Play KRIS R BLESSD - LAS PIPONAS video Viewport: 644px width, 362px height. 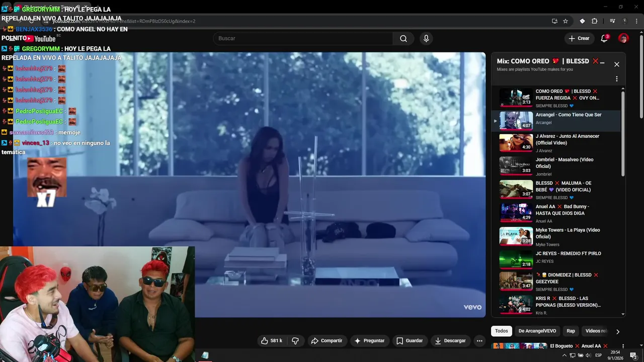pos(557,305)
